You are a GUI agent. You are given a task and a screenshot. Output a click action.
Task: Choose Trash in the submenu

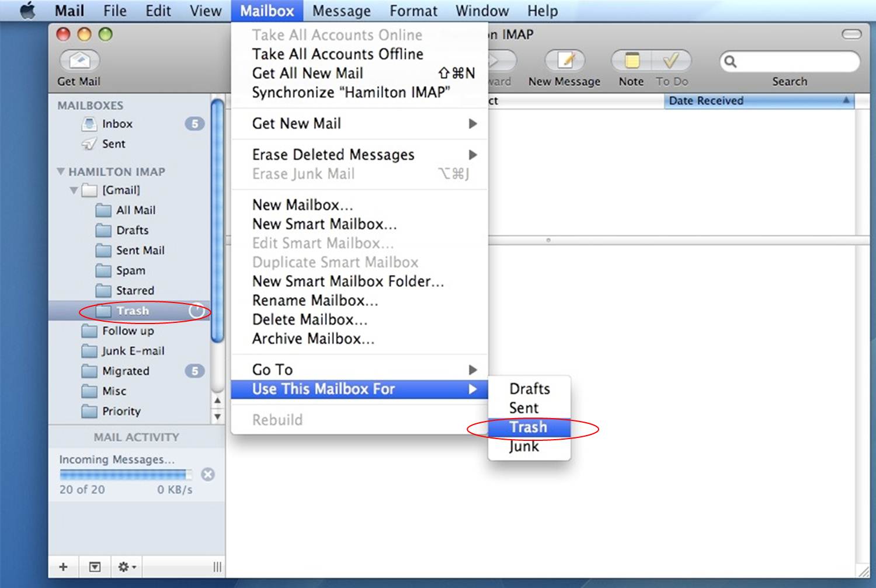[x=529, y=427]
